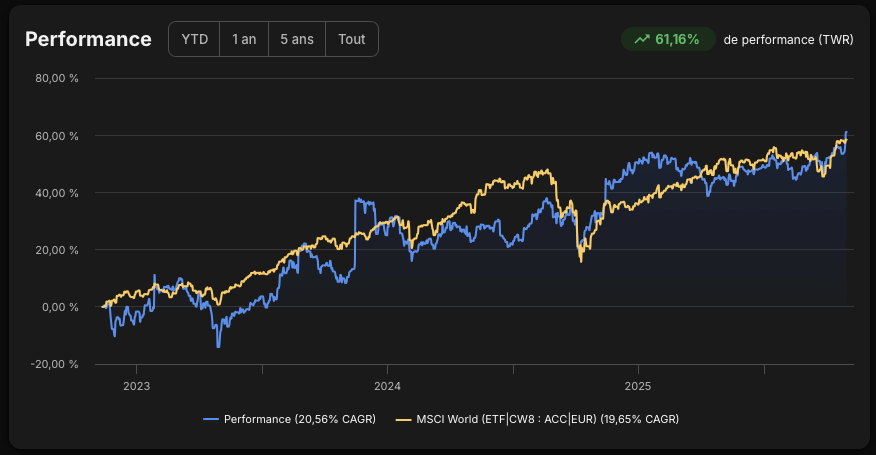The width and height of the screenshot is (876, 455).
Task: Toggle the MSCI World legend series
Action: [x=537, y=419]
